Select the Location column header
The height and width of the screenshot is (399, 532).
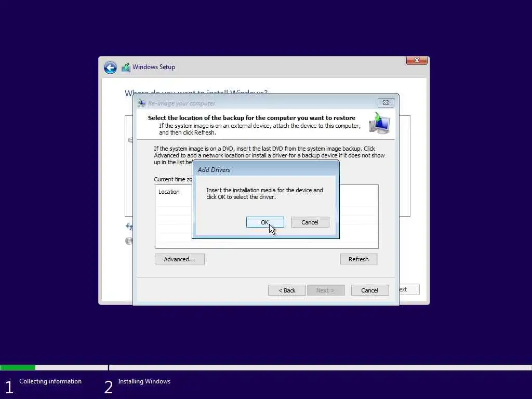169,192
